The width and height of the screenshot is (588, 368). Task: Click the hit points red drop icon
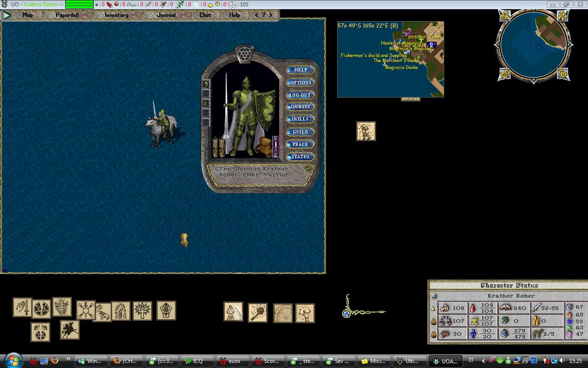click(x=474, y=308)
